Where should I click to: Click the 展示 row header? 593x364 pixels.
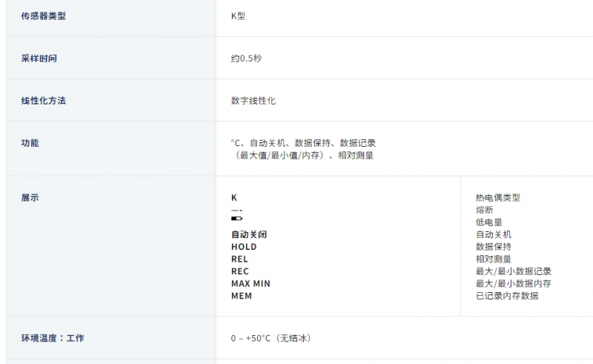(x=30, y=197)
